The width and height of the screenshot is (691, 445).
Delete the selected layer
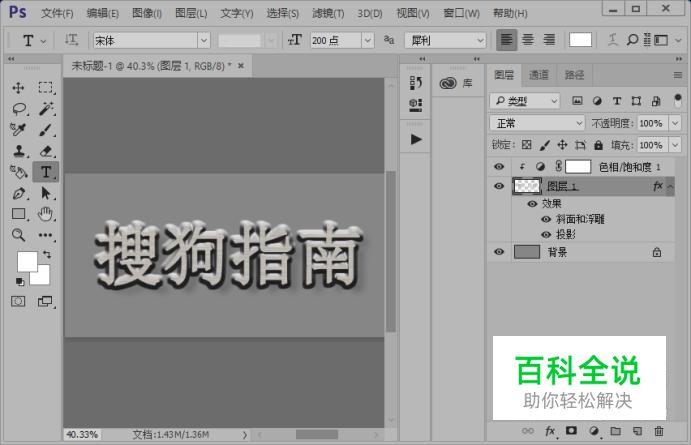point(659,431)
